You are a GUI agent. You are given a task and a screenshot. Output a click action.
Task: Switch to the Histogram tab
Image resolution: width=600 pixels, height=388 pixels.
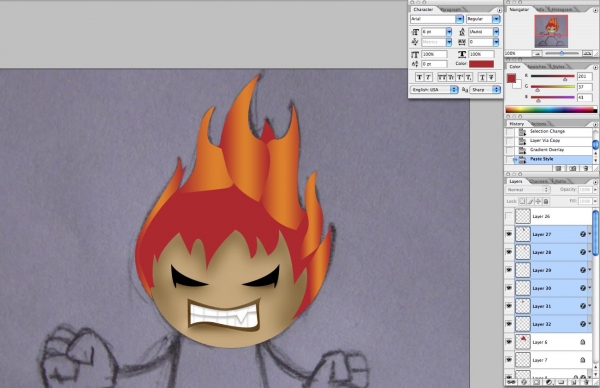click(x=562, y=10)
